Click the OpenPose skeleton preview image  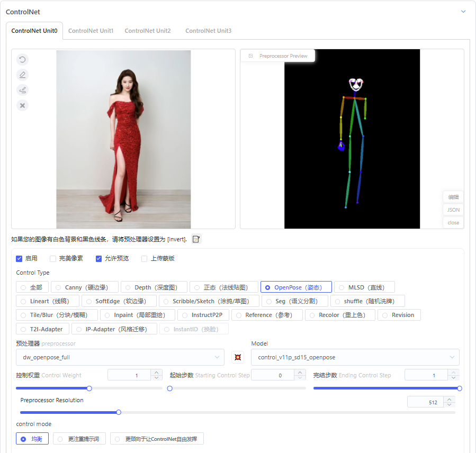[352, 139]
